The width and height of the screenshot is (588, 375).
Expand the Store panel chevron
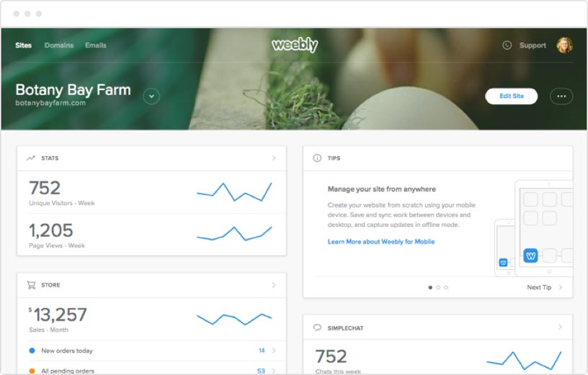273,285
